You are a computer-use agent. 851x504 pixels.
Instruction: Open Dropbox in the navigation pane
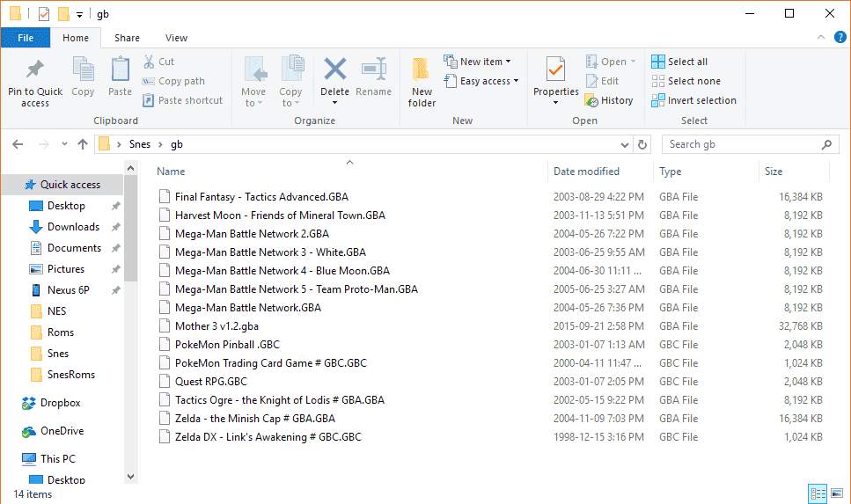51,403
